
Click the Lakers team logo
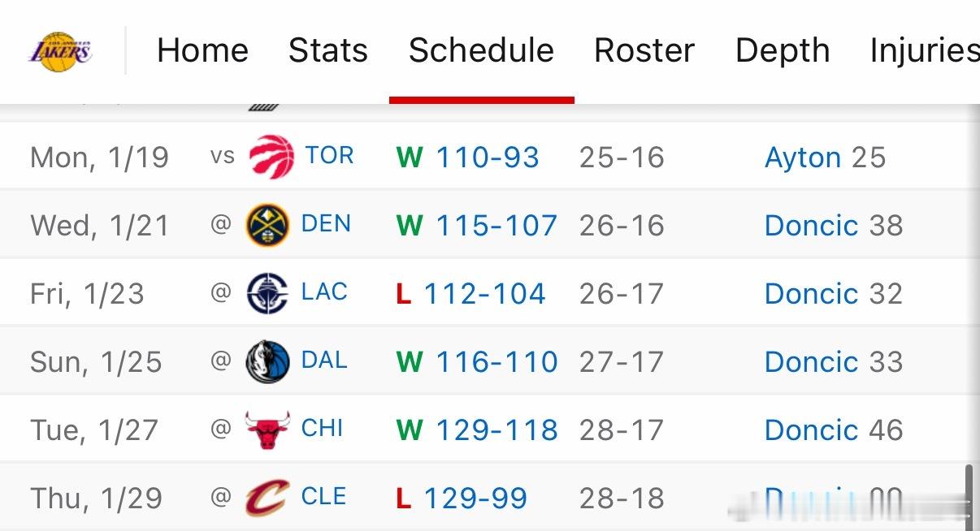[x=61, y=50]
